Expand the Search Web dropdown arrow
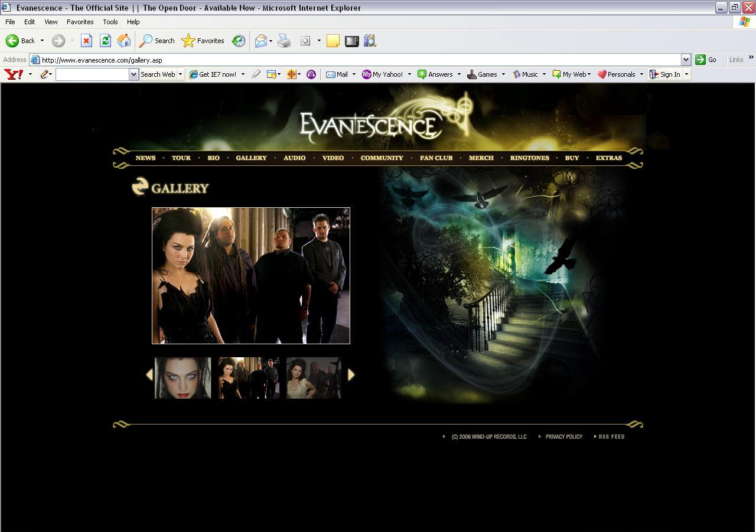 pos(181,74)
